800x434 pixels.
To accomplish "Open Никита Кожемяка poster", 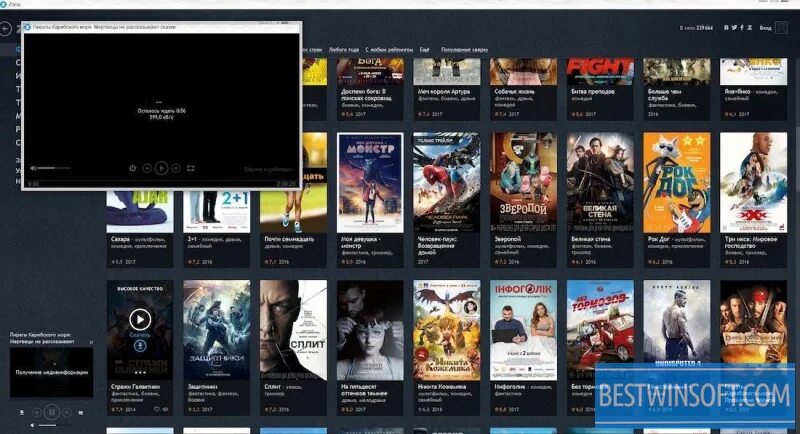I will pos(446,330).
